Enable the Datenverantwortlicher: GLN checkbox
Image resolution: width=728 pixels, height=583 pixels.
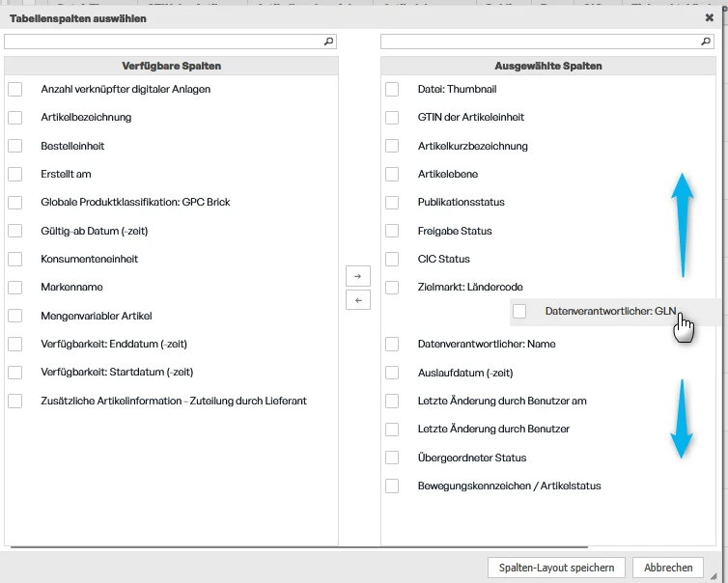coord(519,311)
